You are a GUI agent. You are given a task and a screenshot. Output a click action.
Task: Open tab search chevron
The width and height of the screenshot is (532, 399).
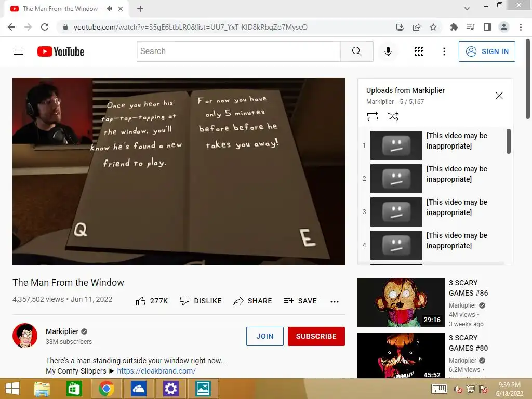(467, 9)
